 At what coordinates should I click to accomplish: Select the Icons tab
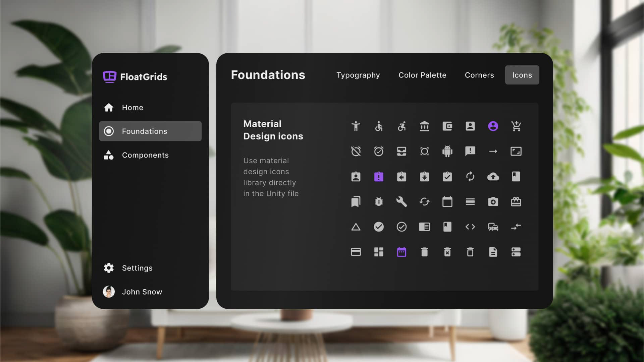(522, 75)
